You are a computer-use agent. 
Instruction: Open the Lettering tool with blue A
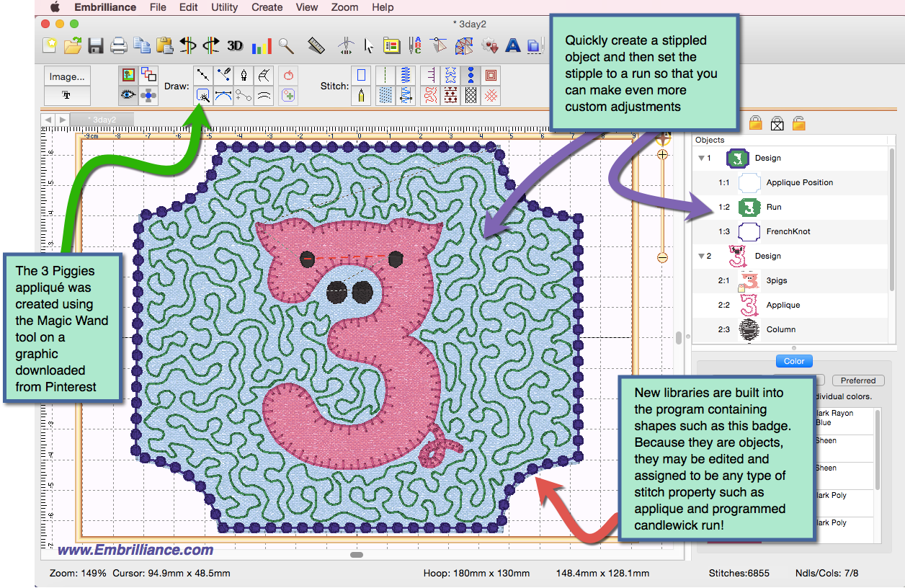click(513, 45)
